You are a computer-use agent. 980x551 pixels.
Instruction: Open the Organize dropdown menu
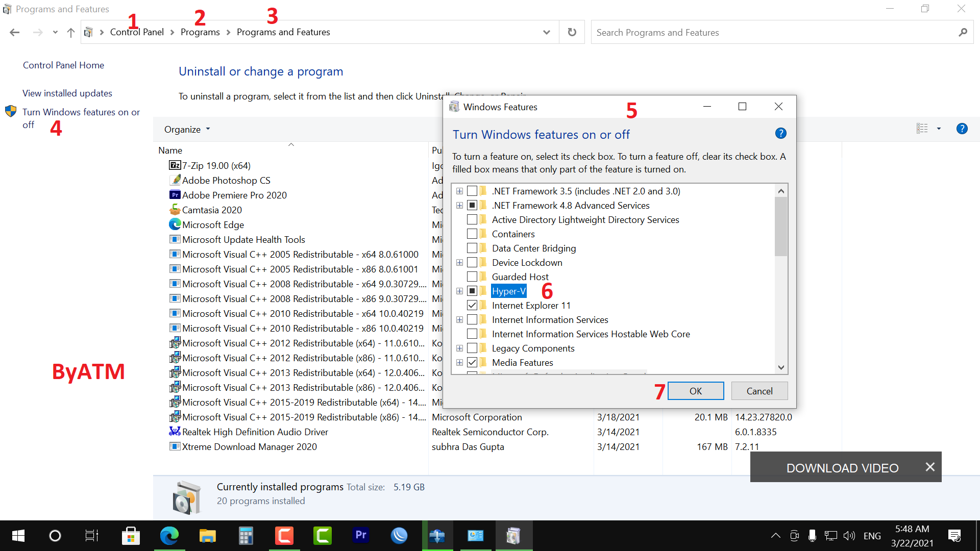point(187,130)
